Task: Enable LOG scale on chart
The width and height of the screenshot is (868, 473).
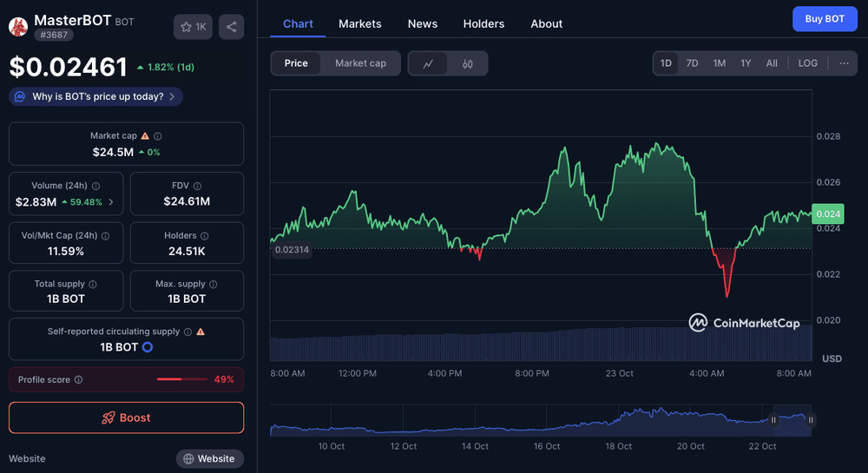Action: (x=807, y=63)
